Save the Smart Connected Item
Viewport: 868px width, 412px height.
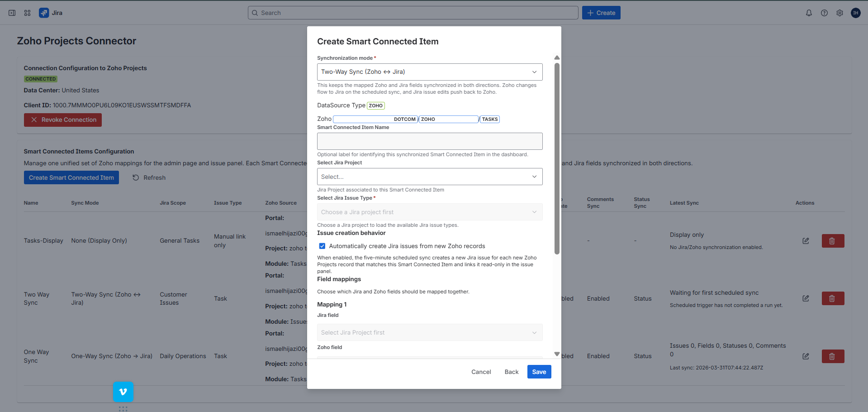point(539,371)
